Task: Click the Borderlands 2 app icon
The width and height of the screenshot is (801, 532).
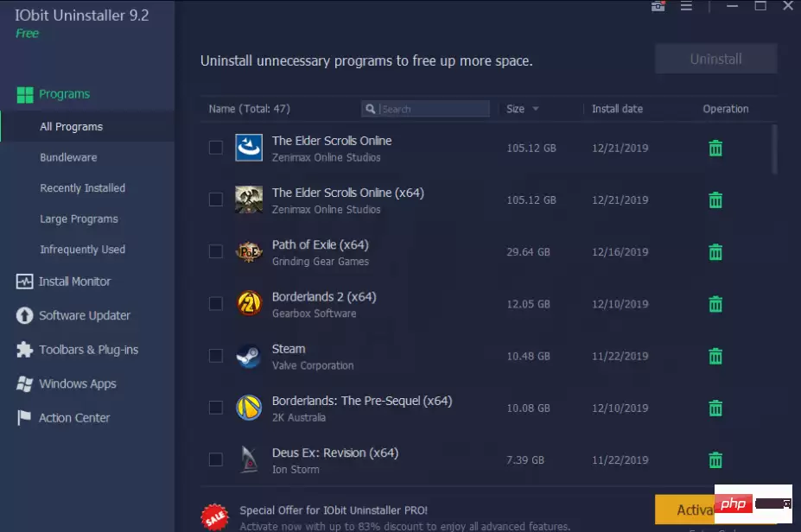Action: pyautogui.click(x=249, y=303)
